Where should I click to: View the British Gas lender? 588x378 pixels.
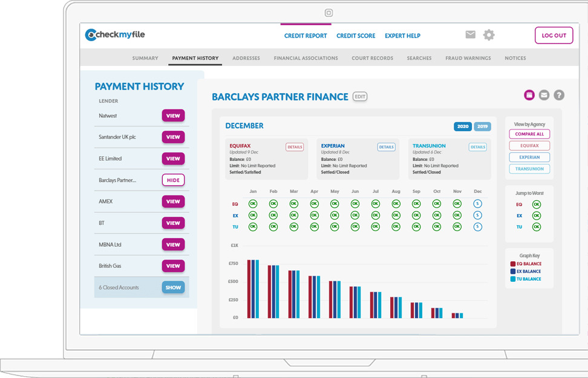tap(173, 266)
